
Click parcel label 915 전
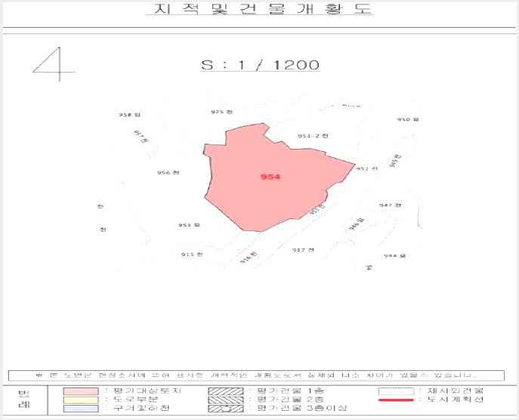pyautogui.click(x=192, y=255)
